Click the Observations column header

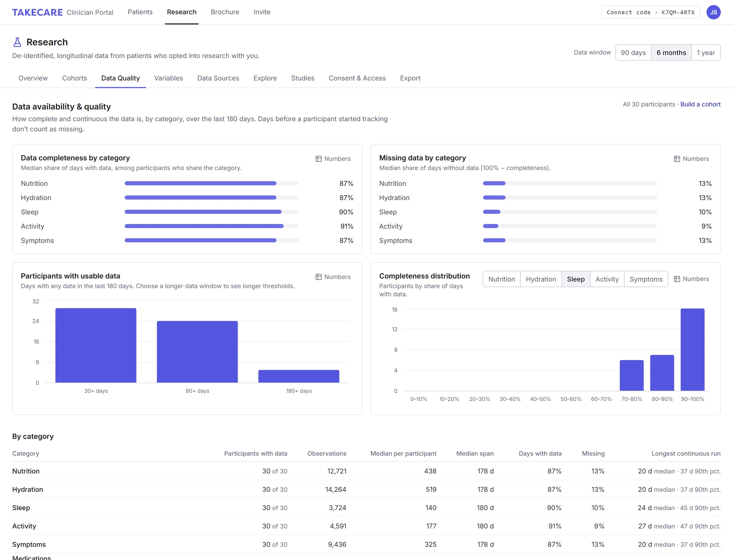pyautogui.click(x=327, y=453)
